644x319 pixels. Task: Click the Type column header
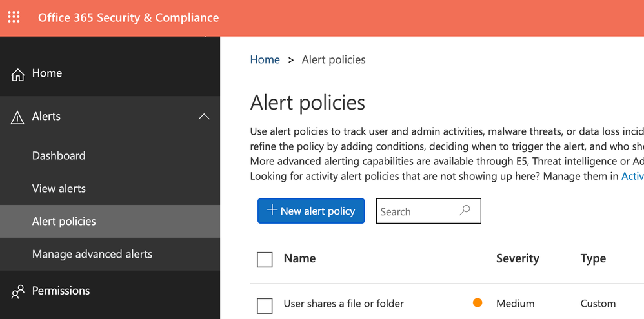point(593,258)
